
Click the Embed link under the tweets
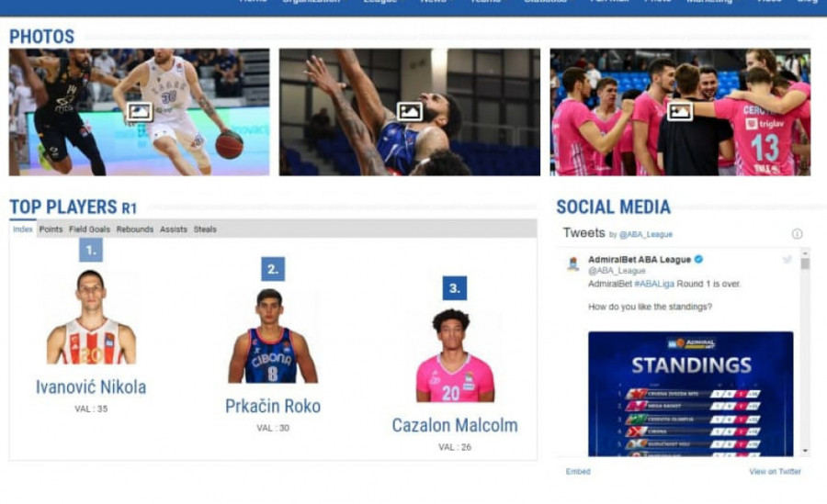click(578, 472)
